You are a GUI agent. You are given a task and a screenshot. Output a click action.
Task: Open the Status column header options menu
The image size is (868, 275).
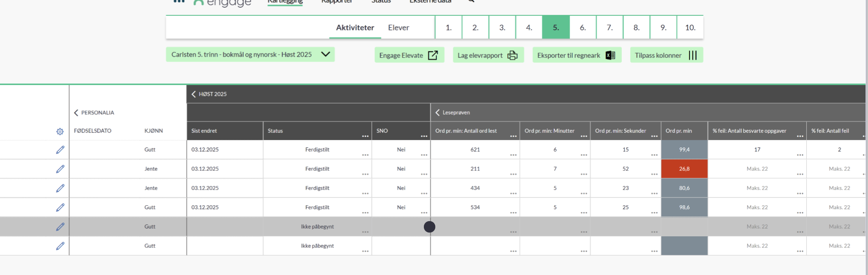point(365,136)
